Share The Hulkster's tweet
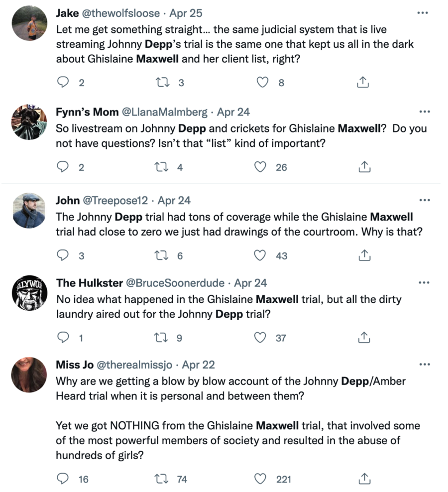 tap(364, 338)
